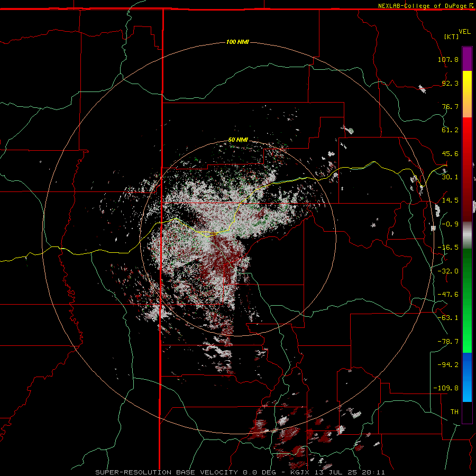Click the 107.8 scale value
The height and width of the screenshot is (476, 476).
click(448, 59)
